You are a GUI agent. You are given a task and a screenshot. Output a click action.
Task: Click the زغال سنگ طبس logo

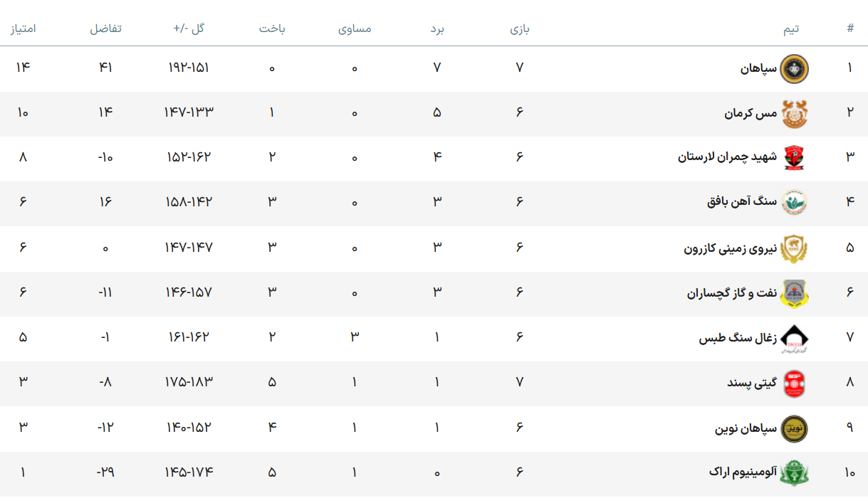795,339
